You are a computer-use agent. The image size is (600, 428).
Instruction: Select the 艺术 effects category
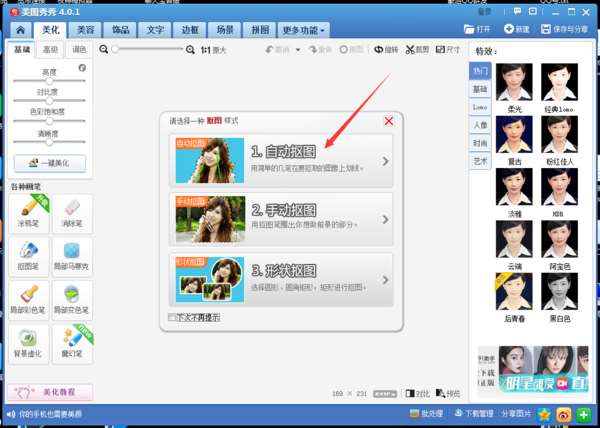click(x=480, y=161)
